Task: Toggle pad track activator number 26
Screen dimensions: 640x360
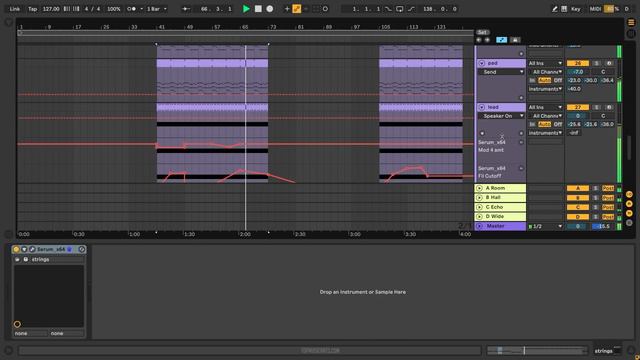Action: point(578,63)
